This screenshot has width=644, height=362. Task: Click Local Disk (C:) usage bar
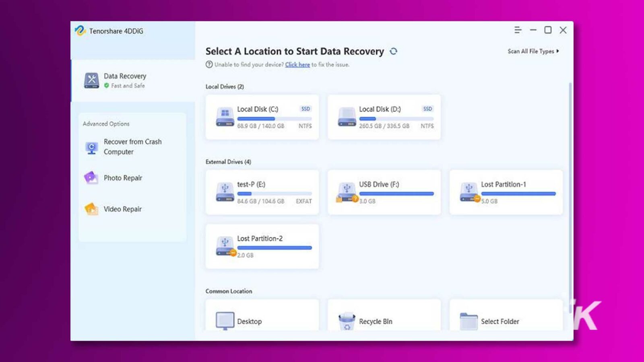(x=275, y=119)
